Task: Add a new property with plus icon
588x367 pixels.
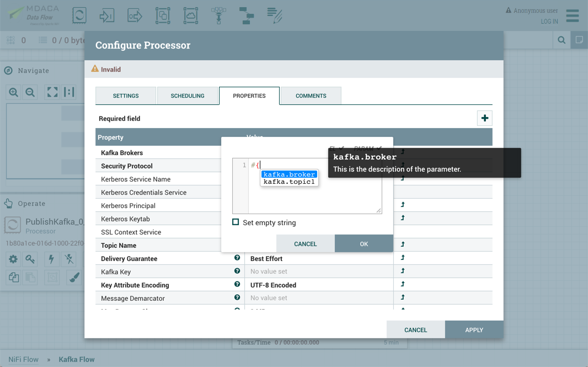Action: [484, 118]
